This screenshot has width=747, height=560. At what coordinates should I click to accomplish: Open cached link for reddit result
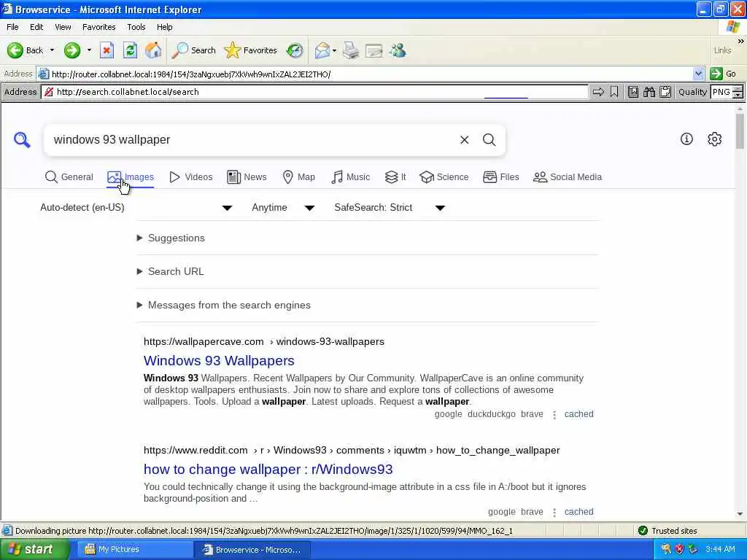coord(578,512)
